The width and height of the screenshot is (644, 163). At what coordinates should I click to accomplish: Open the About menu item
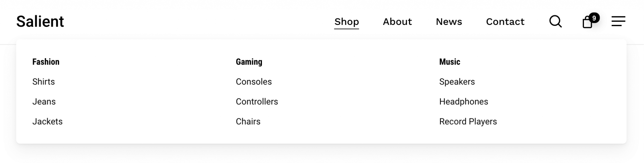(x=397, y=21)
